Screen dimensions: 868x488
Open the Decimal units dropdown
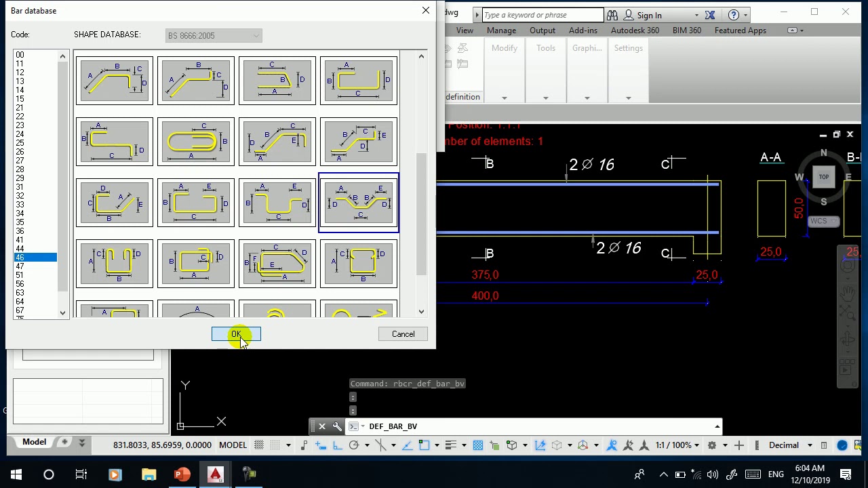[790, 445]
